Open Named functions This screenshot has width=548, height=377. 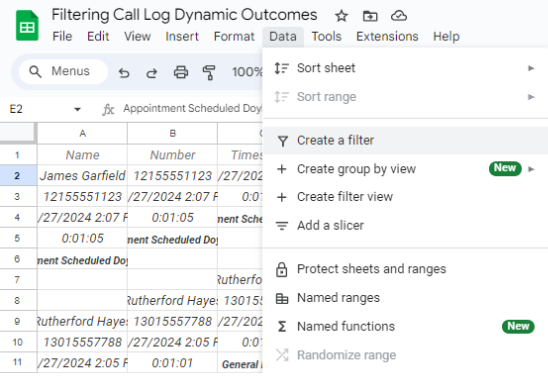[x=405, y=327]
